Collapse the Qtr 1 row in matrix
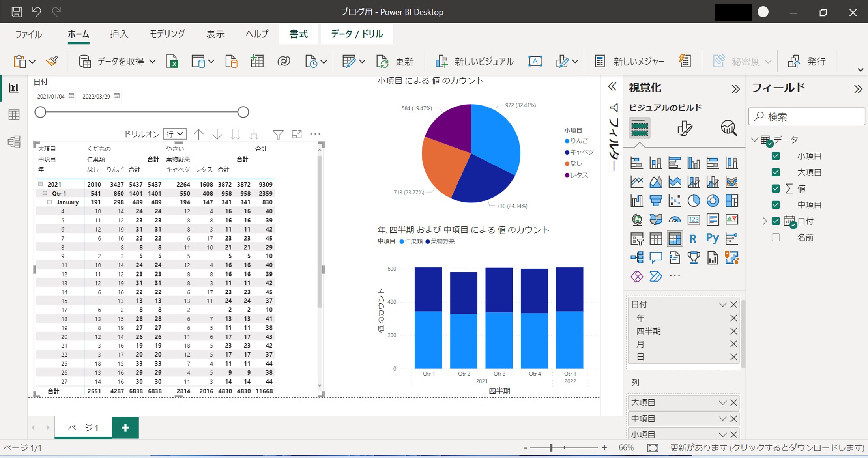The height and width of the screenshot is (458, 868). (45, 193)
